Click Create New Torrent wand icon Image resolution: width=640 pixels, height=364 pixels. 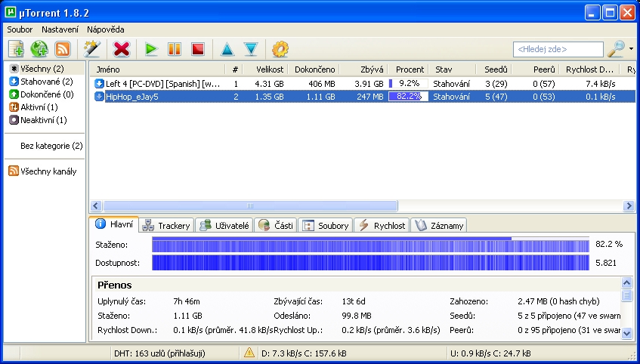point(91,49)
